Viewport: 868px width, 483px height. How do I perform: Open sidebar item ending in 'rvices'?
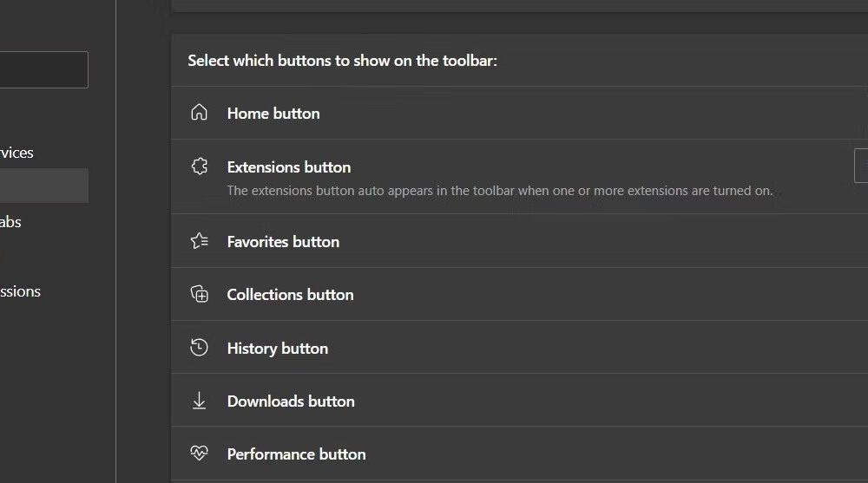(16, 153)
